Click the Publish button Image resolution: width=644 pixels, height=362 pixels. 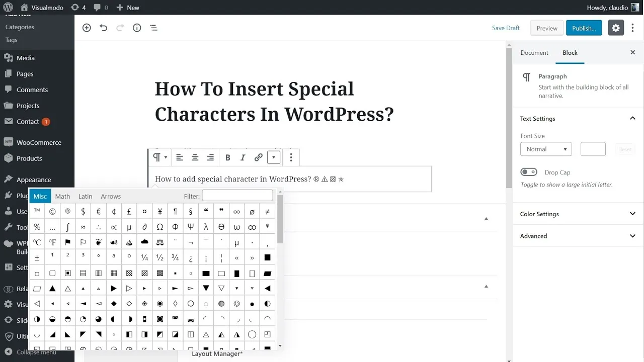click(584, 28)
